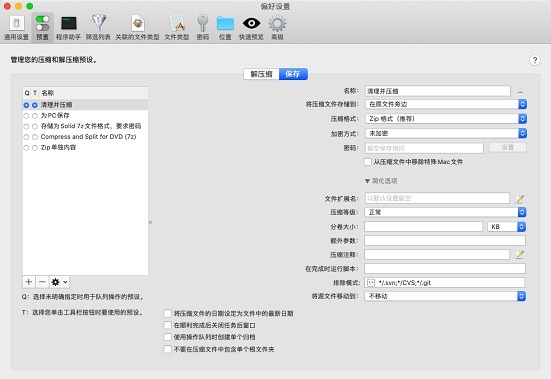Click the pencil icon beside 文件扩展名
The image size is (551, 379).
(520, 199)
